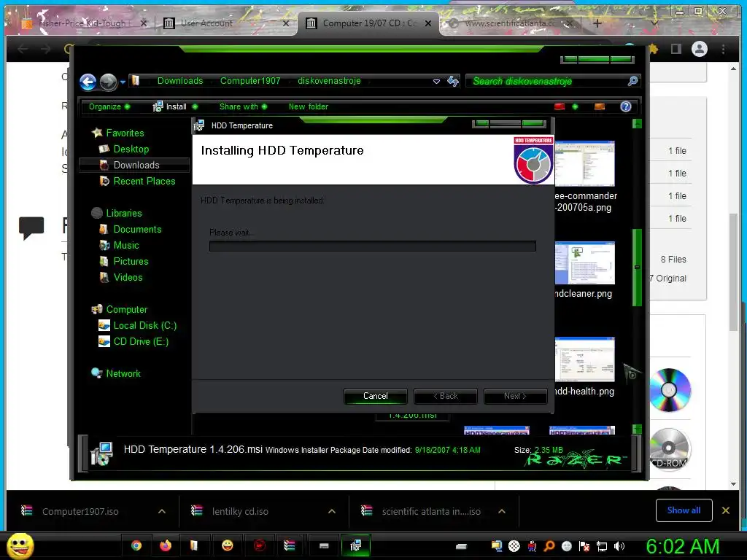Open a new browser tab with plus
Image resolution: width=747 pixels, height=560 pixels.
coord(597,23)
